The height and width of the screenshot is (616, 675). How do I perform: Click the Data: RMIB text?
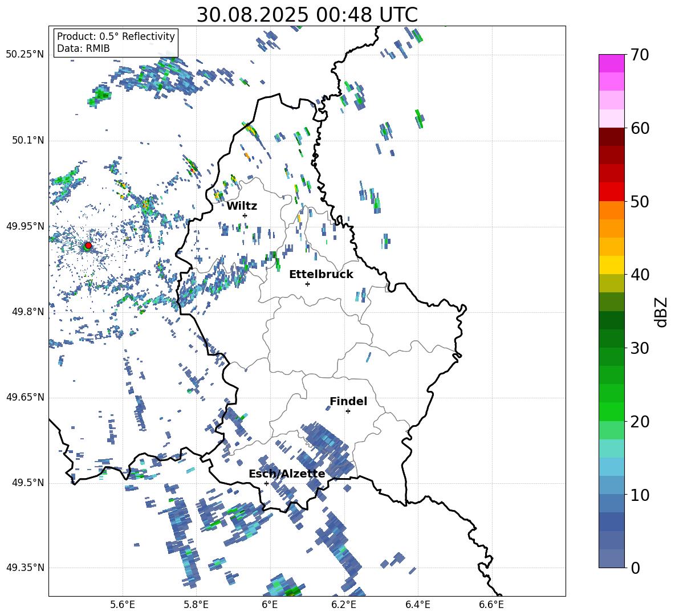tap(83, 48)
